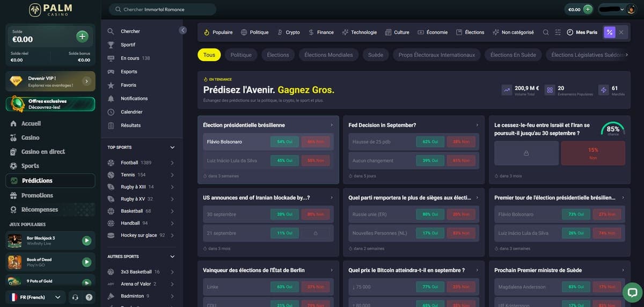Viewport: 644px width, 307px height.
Task: Click the user avatar picture
Action: tap(631, 9)
